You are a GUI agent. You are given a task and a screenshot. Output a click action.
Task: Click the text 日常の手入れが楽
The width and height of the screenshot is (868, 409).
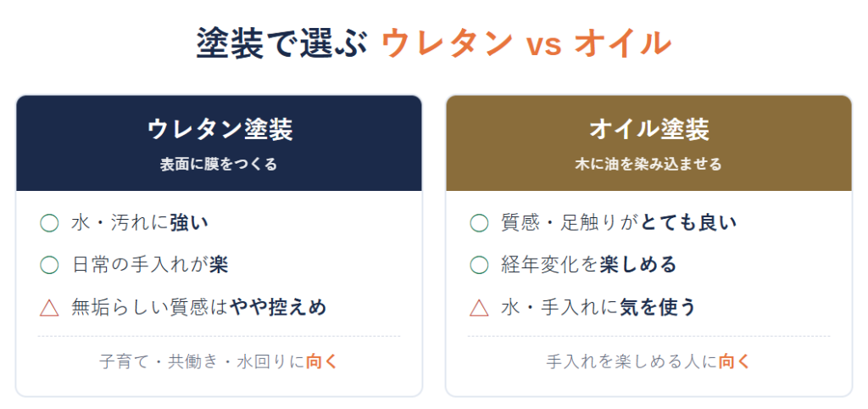click(149, 265)
